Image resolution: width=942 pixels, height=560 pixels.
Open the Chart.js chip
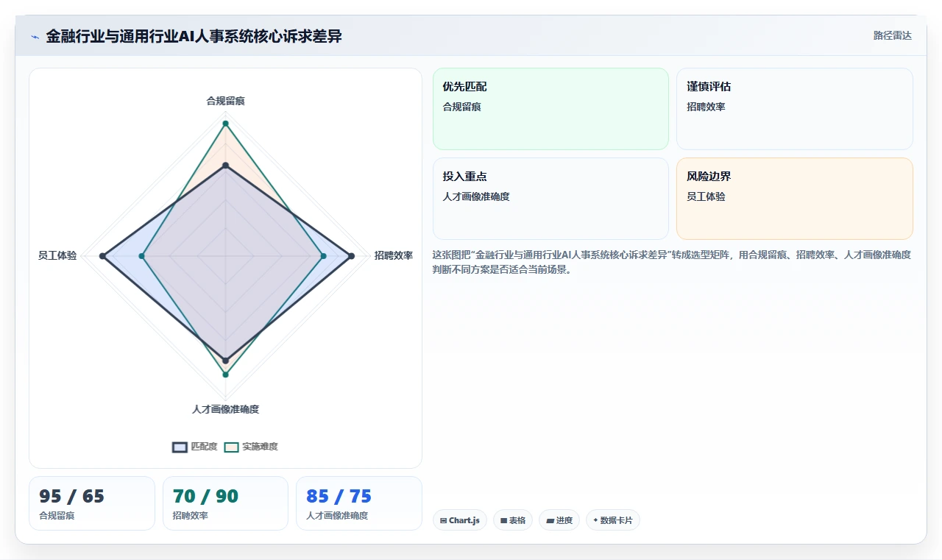pos(460,520)
